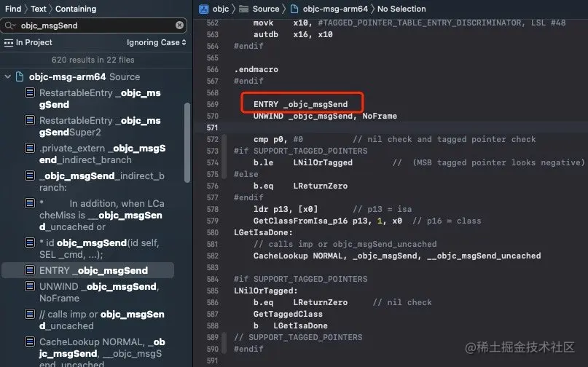This screenshot has height=367, width=588.
Task: Select result calls imp or objc_msgSend_uncached
Action: pyautogui.click(x=102, y=320)
